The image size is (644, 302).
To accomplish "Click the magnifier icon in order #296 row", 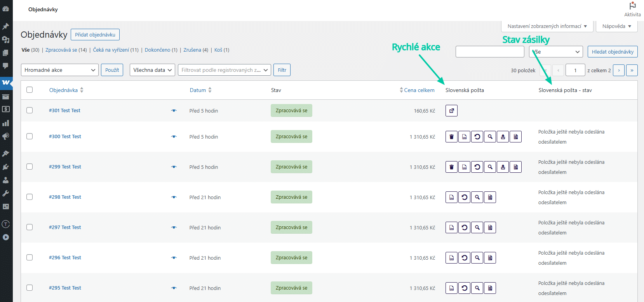I will tap(477, 258).
